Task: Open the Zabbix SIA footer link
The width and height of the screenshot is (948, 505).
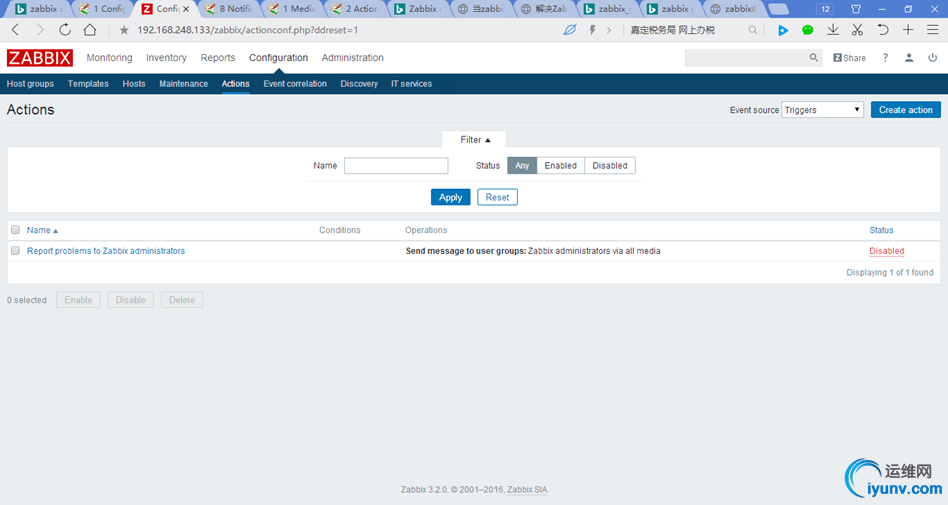Action: (x=527, y=490)
